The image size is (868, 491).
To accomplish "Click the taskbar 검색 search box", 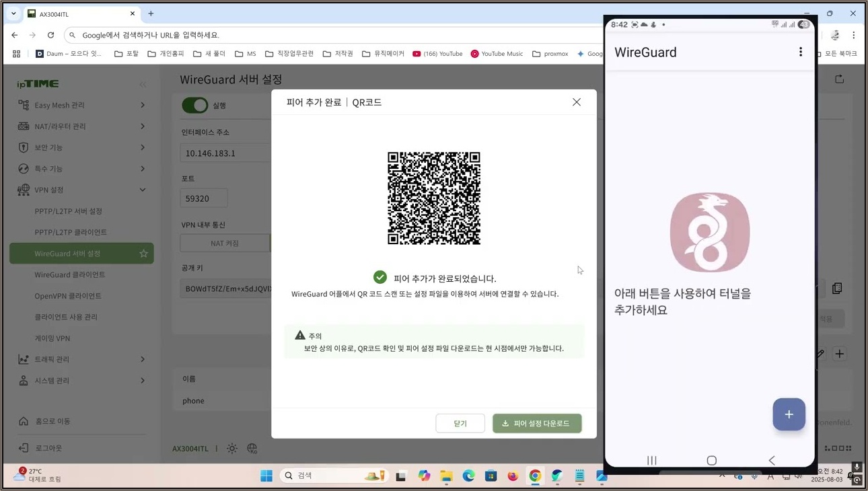I will 334,476.
